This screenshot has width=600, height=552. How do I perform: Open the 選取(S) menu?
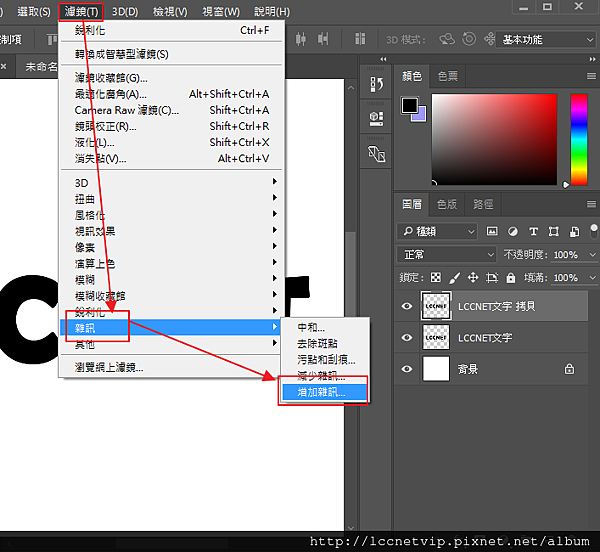[x=34, y=11]
